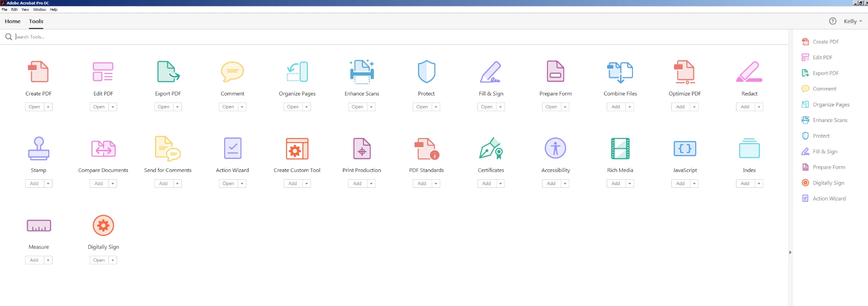Click the Prepare Form tool icon

[x=556, y=72]
